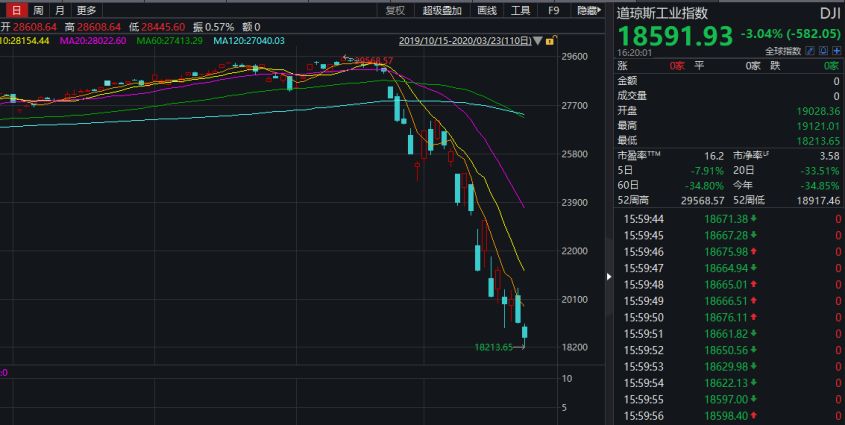The width and height of the screenshot is (845, 425).
Task: Open the 更多 more periods dropdown
Action: (x=87, y=10)
